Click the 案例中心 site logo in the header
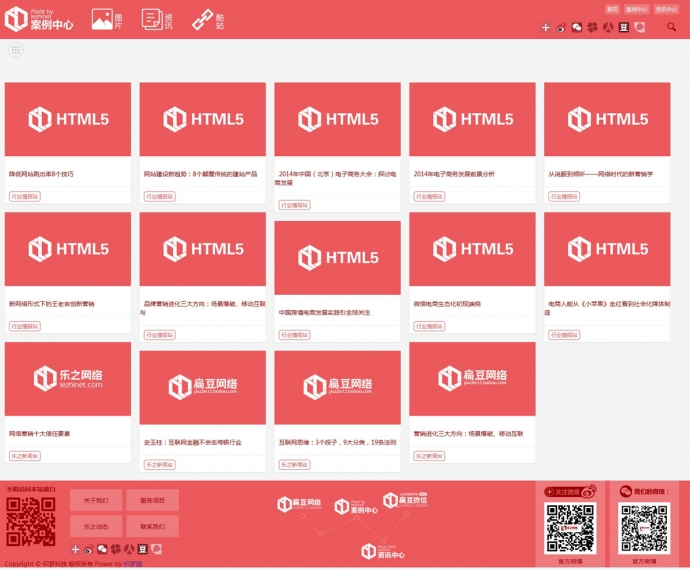This screenshot has width=690, height=570. [39, 19]
